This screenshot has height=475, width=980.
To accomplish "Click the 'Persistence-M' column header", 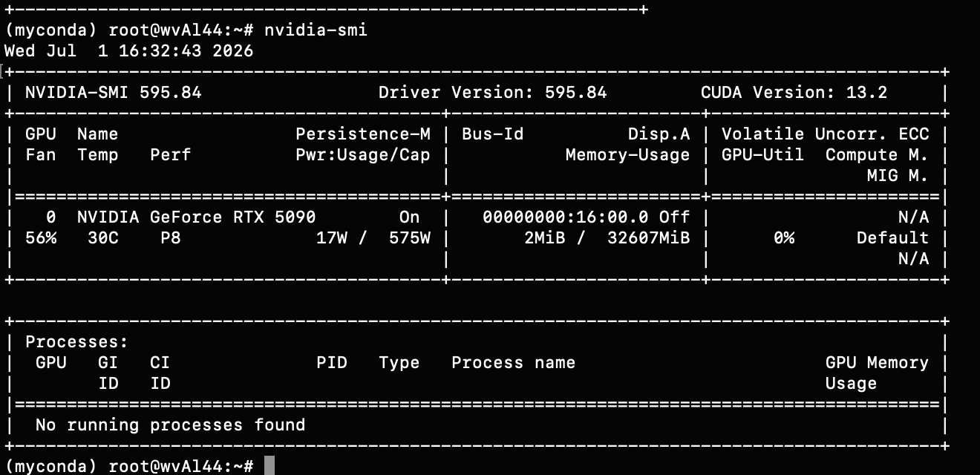I will pyautogui.click(x=363, y=134).
